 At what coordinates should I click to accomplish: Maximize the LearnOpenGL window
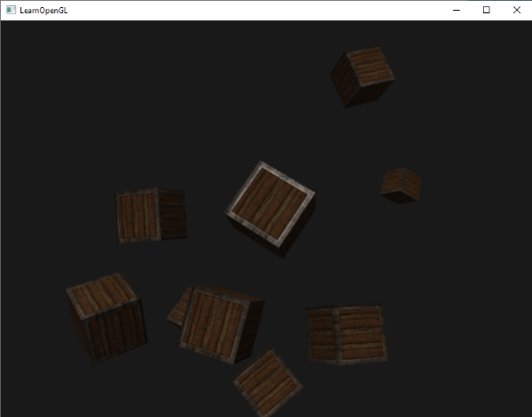[486, 10]
